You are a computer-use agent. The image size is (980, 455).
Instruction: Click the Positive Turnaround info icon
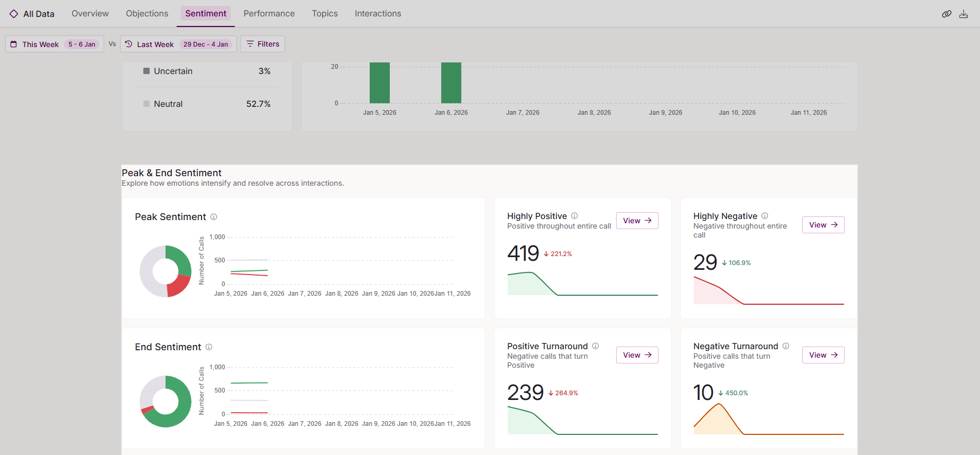click(x=596, y=346)
